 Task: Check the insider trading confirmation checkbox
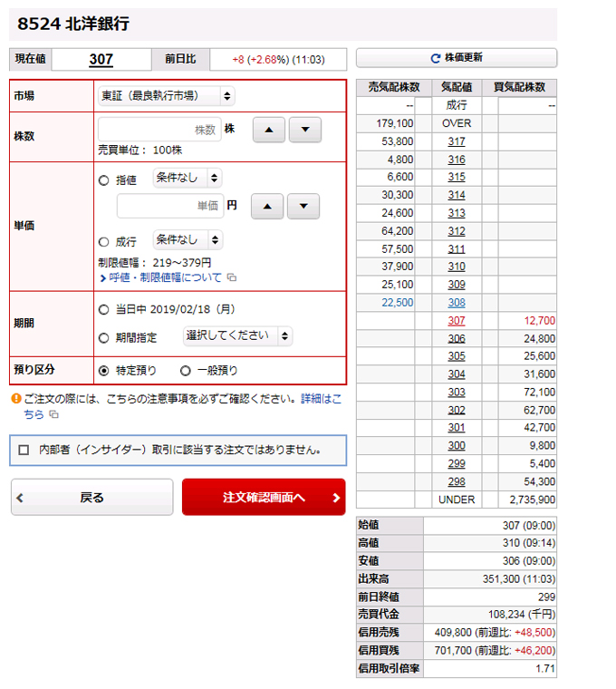point(24,450)
